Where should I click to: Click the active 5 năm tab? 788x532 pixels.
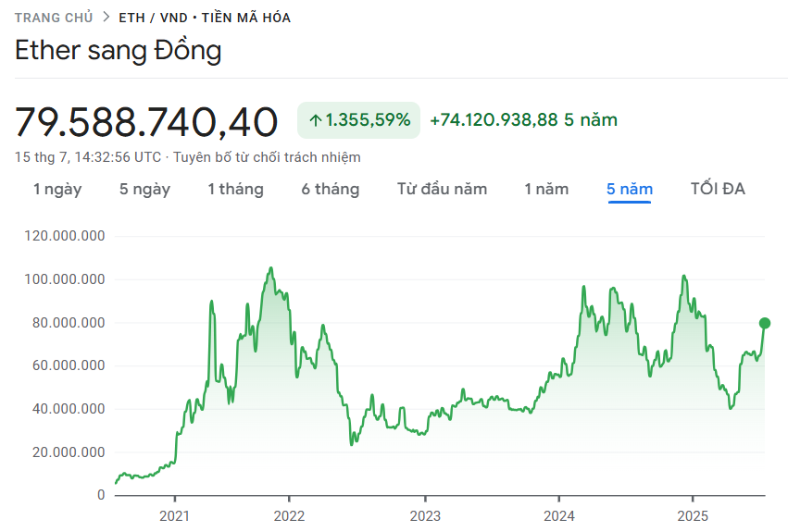630,190
